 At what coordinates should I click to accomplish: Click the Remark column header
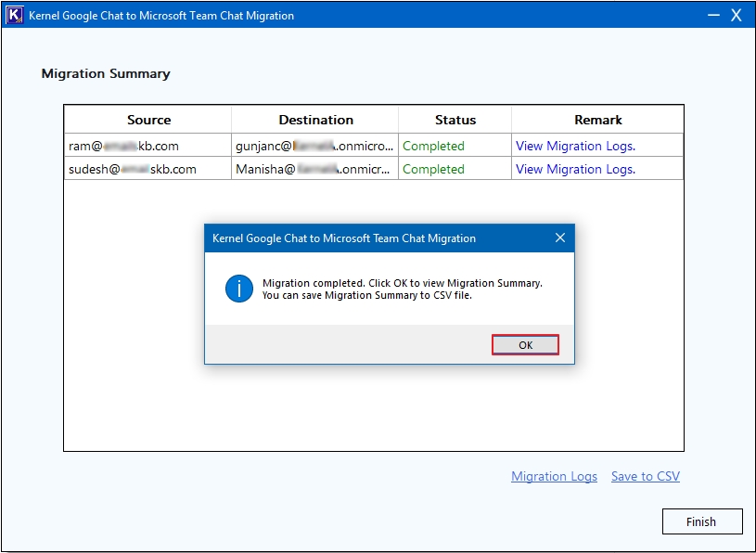point(597,120)
